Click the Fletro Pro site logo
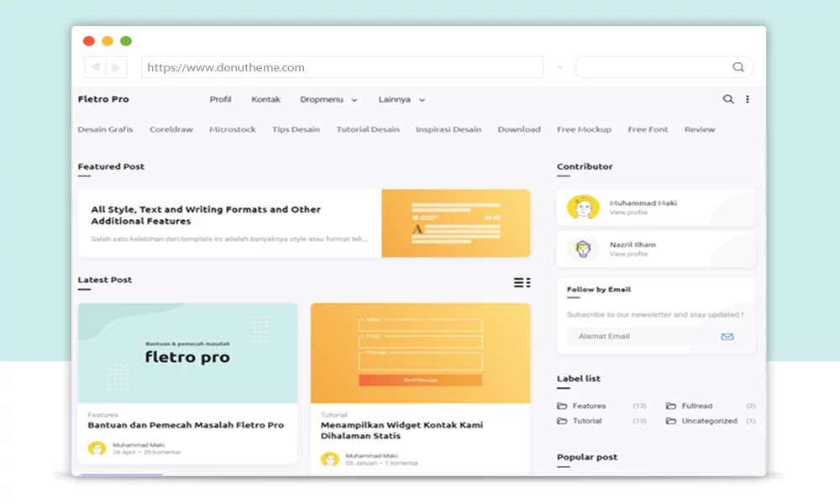Screen dimensions: 840x504 point(103,99)
